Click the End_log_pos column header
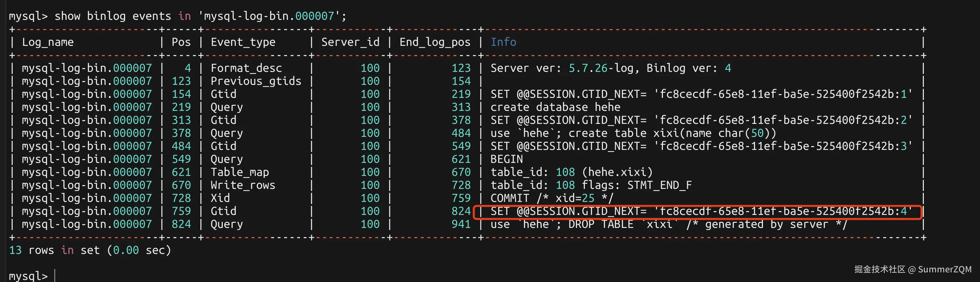Image resolution: width=980 pixels, height=282 pixels. pos(435,42)
